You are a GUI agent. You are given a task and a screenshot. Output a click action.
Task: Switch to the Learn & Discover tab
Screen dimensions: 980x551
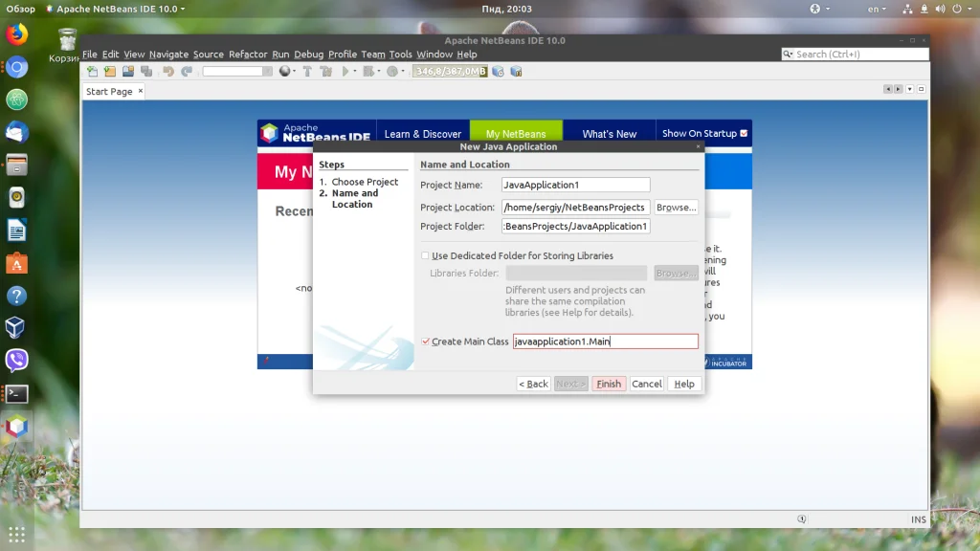click(x=423, y=134)
